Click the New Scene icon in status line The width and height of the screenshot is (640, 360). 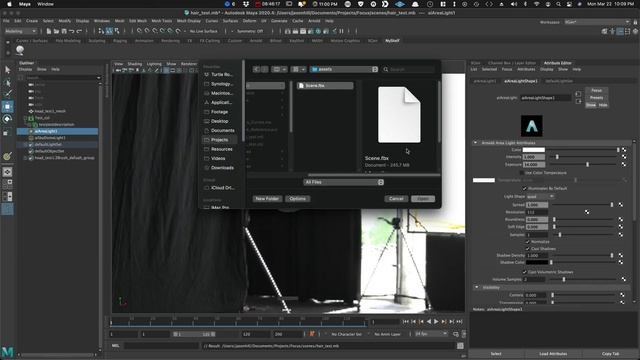pos(49,31)
